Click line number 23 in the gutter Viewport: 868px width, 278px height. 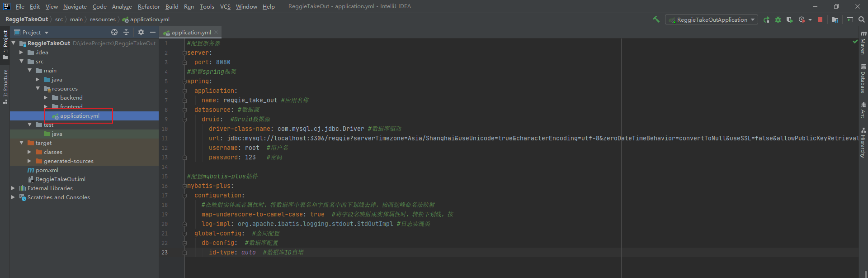point(165,253)
